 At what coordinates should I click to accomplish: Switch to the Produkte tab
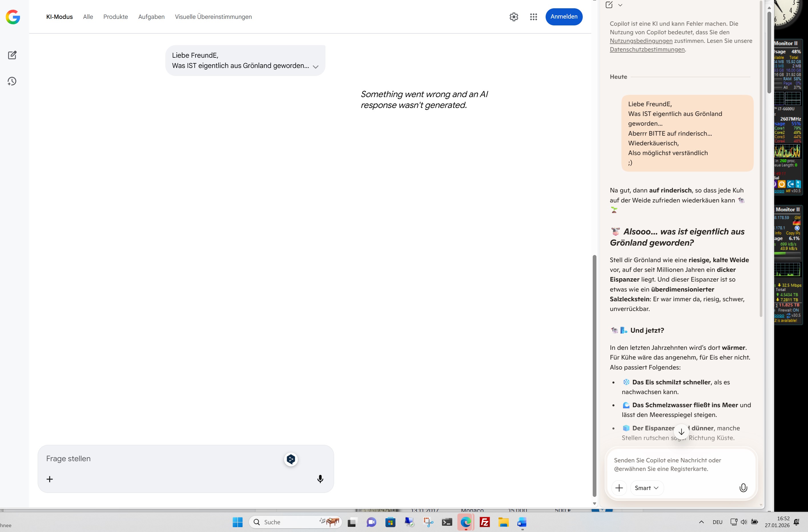click(115, 17)
